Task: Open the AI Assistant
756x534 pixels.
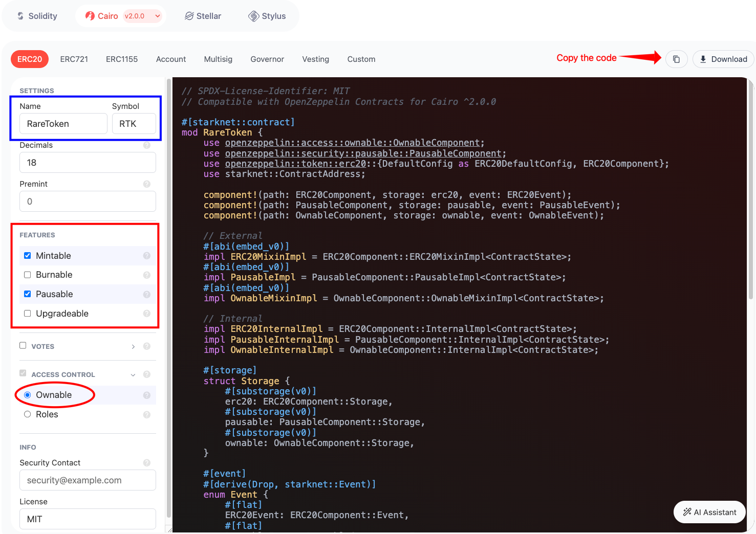Action: [x=709, y=512]
